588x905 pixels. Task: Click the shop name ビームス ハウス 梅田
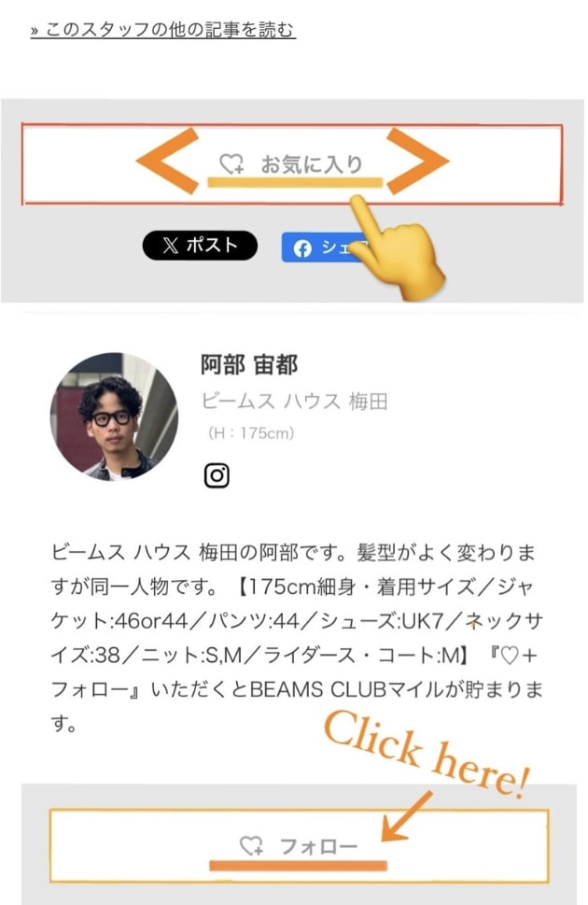coord(294,401)
